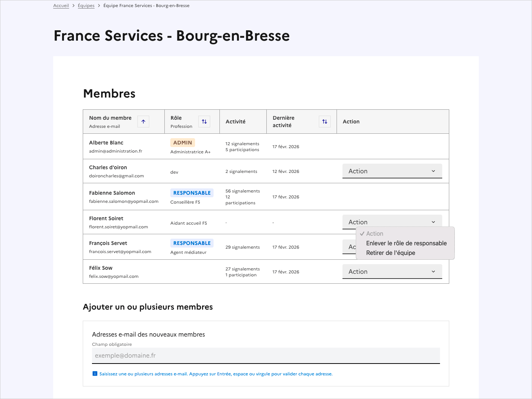Click the email validation hint text

(215, 374)
